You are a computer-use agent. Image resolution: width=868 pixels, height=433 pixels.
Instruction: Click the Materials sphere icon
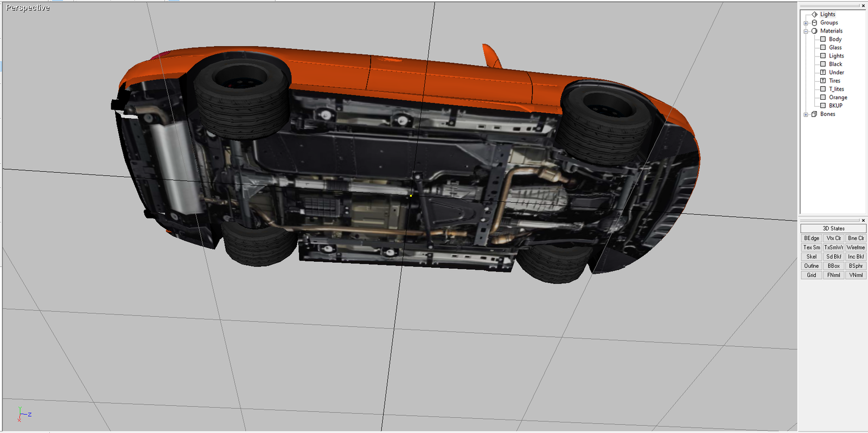tap(814, 31)
